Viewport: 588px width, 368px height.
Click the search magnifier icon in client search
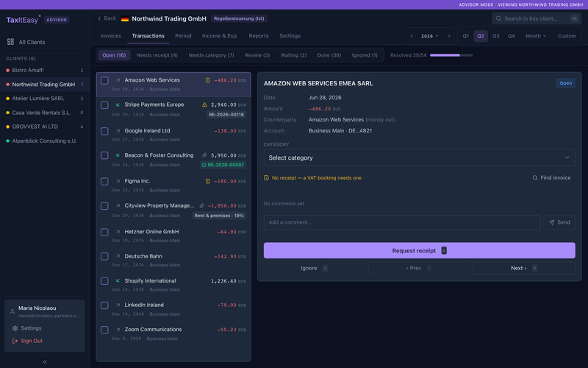tap(498, 18)
